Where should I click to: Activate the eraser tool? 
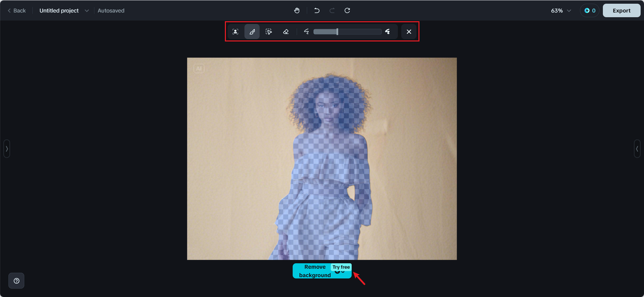(286, 32)
